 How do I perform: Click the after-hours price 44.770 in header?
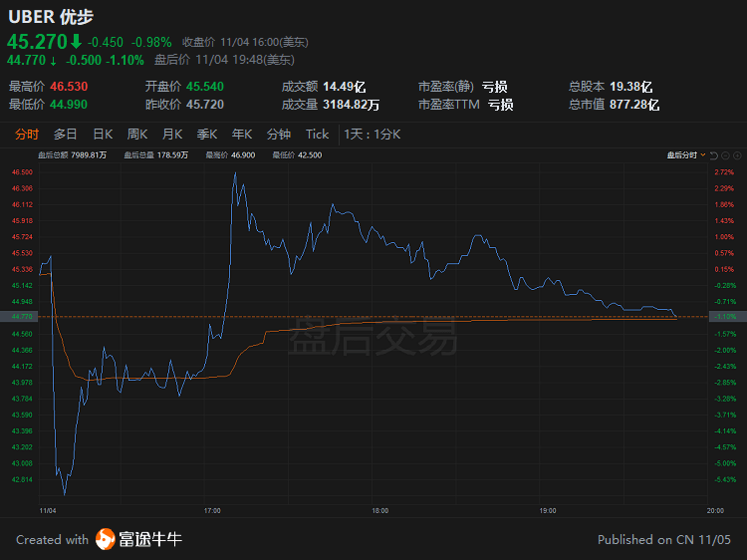tap(26, 60)
